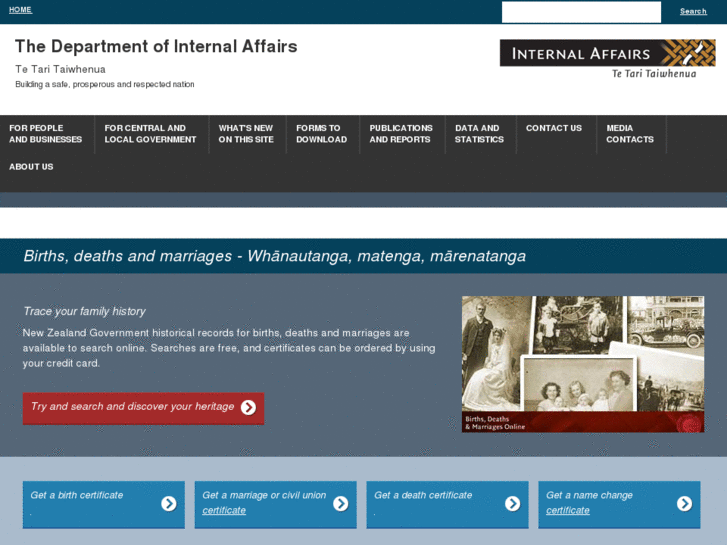Click the Trace your family history subheading
This screenshot has height=545, width=727.
(84, 311)
